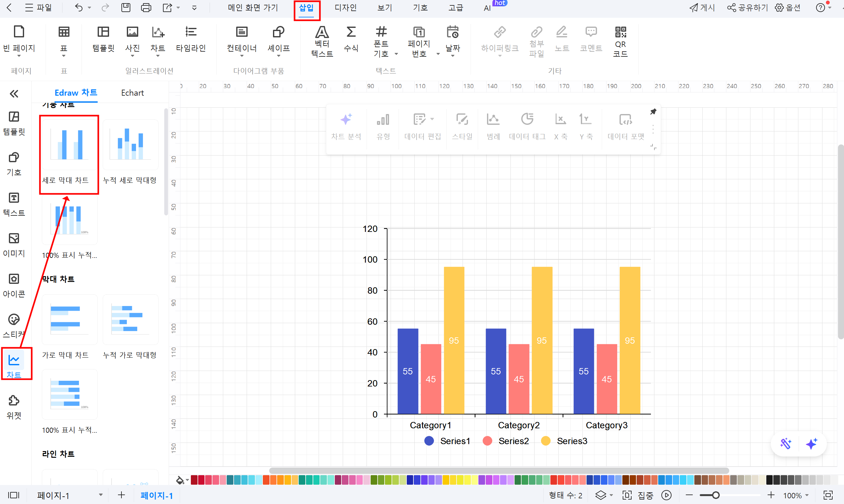This screenshot has height=504, width=844.
Task: Insert vector text (벡터 텍스트)
Action: tap(322, 41)
